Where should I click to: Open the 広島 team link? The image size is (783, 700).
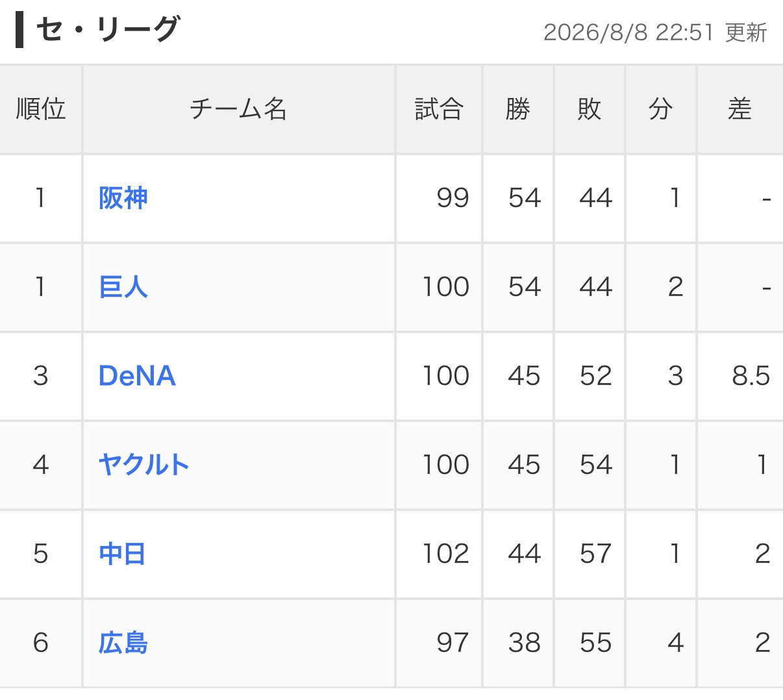[123, 643]
